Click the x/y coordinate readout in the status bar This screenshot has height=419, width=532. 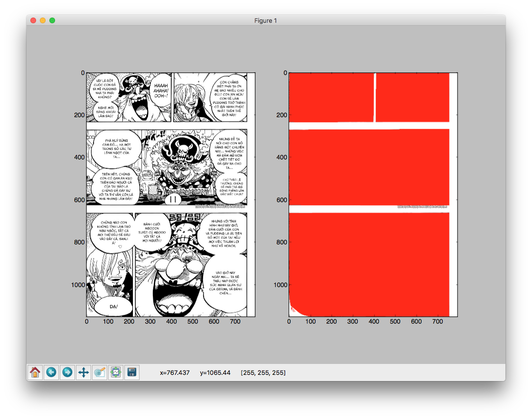point(195,372)
